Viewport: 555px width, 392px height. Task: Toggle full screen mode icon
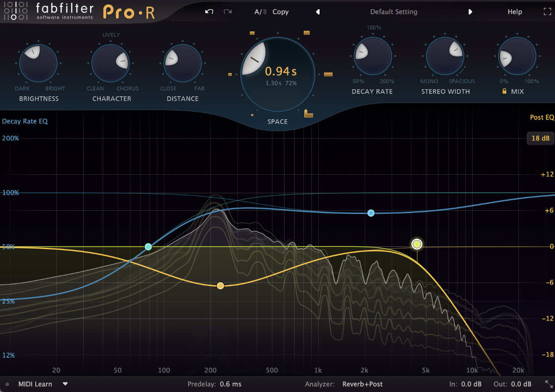[x=547, y=12]
